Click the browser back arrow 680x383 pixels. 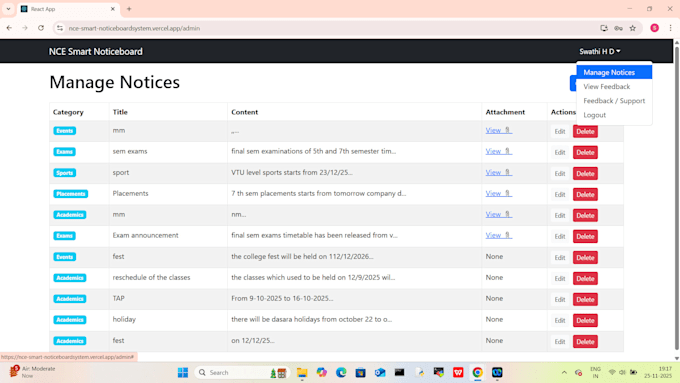pos(9,28)
